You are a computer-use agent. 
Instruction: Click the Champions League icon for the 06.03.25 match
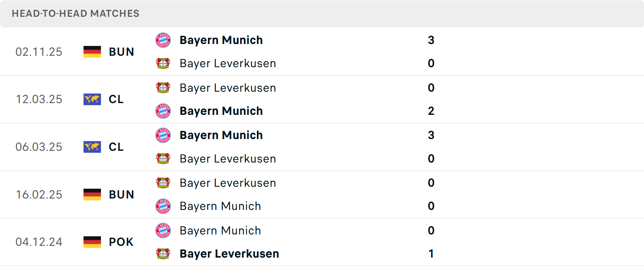click(x=92, y=147)
